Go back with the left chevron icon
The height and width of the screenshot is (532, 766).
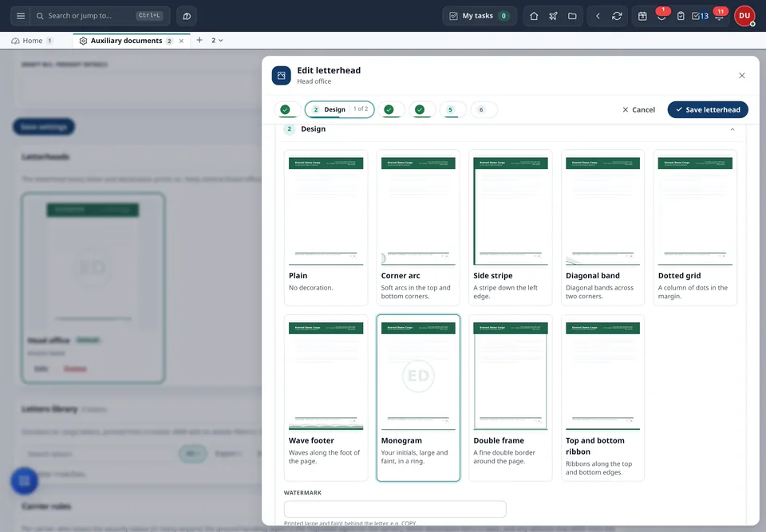tap(598, 16)
